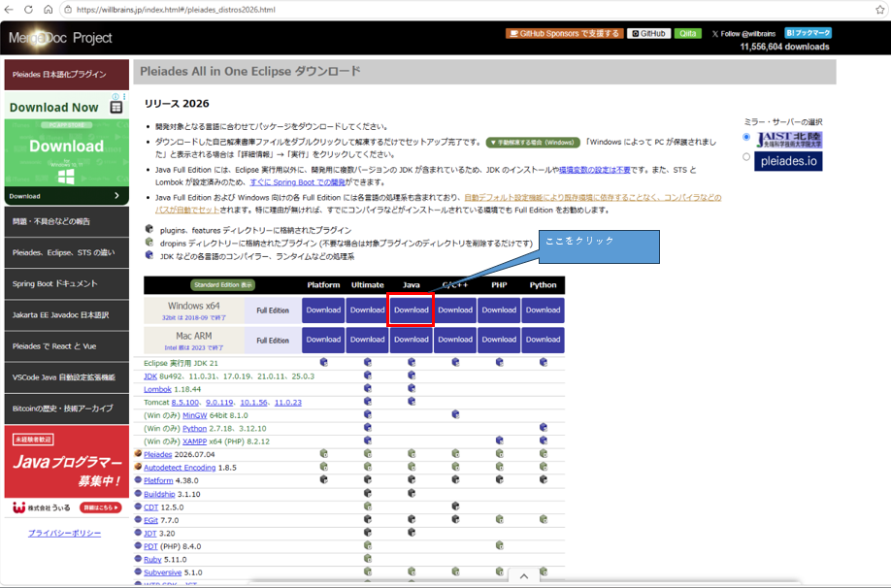
Task: Click the Javaプログラマー募集中 banner
Action: tap(66, 461)
